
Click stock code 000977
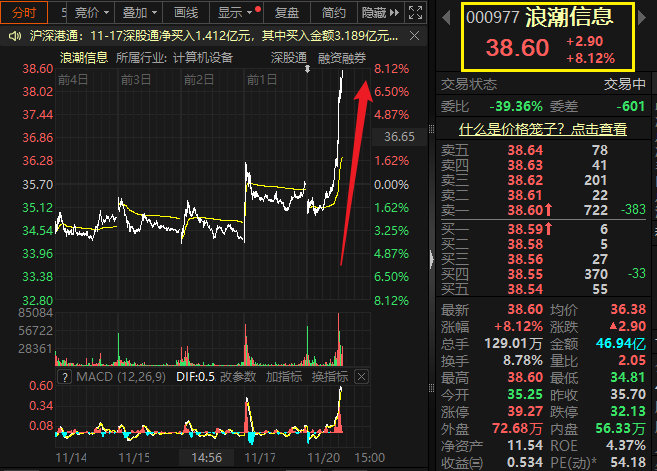[x=492, y=18]
